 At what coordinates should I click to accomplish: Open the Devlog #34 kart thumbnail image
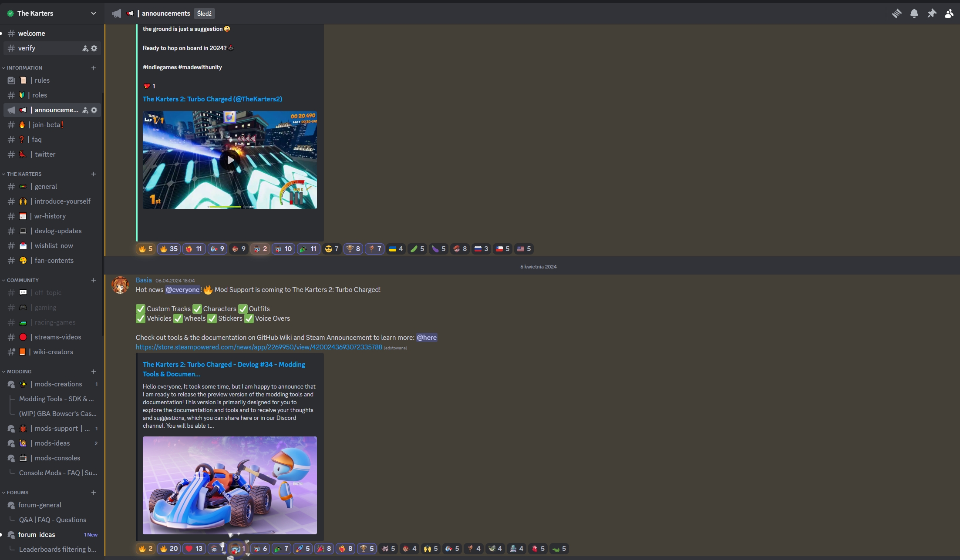coord(230,485)
